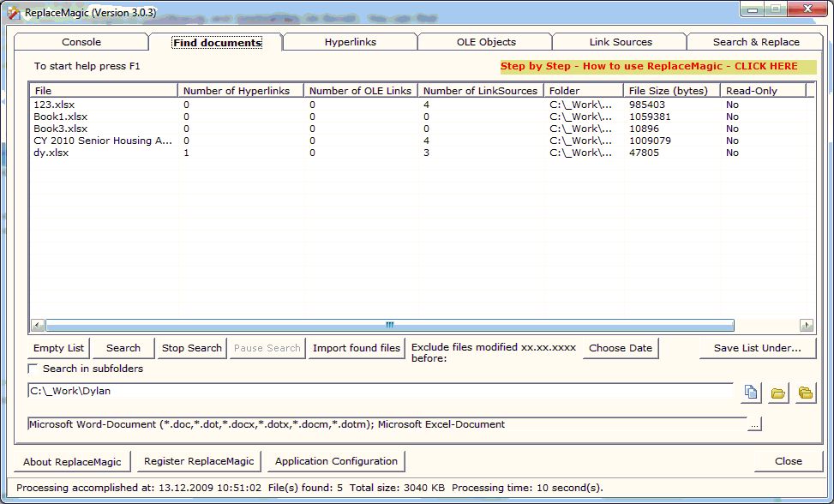Go to the OLE Objects tab
This screenshot has height=504, width=834.
(485, 42)
